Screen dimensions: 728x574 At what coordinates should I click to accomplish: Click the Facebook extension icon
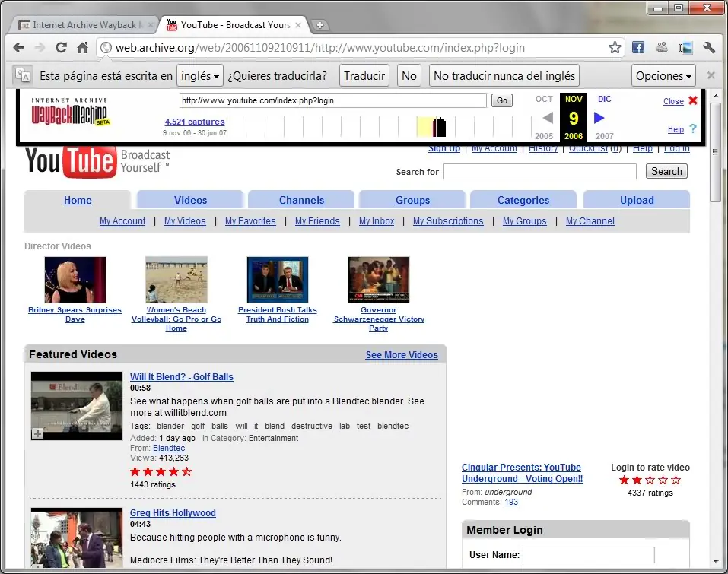click(x=638, y=47)
